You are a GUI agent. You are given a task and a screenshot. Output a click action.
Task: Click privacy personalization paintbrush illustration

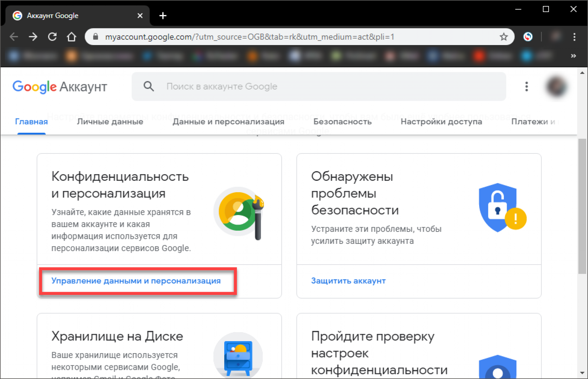(239, 214)
